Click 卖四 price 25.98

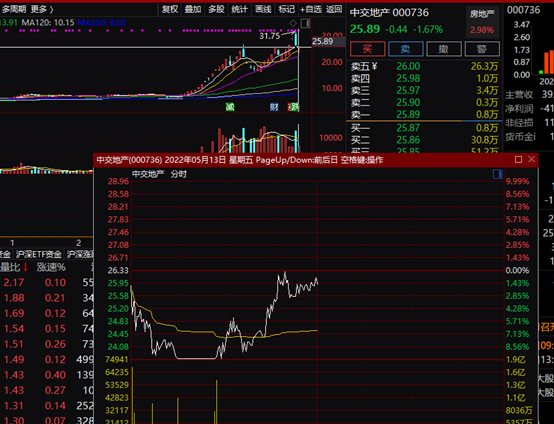pos(408,78)
